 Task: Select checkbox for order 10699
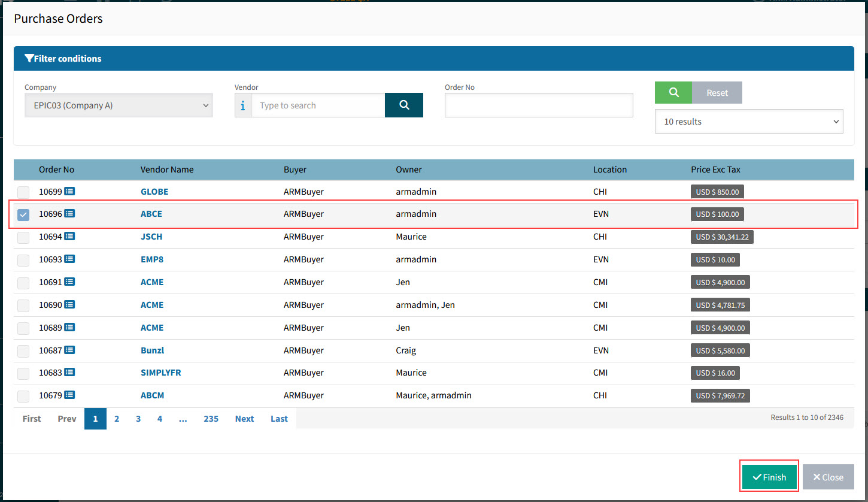(23, 192)
